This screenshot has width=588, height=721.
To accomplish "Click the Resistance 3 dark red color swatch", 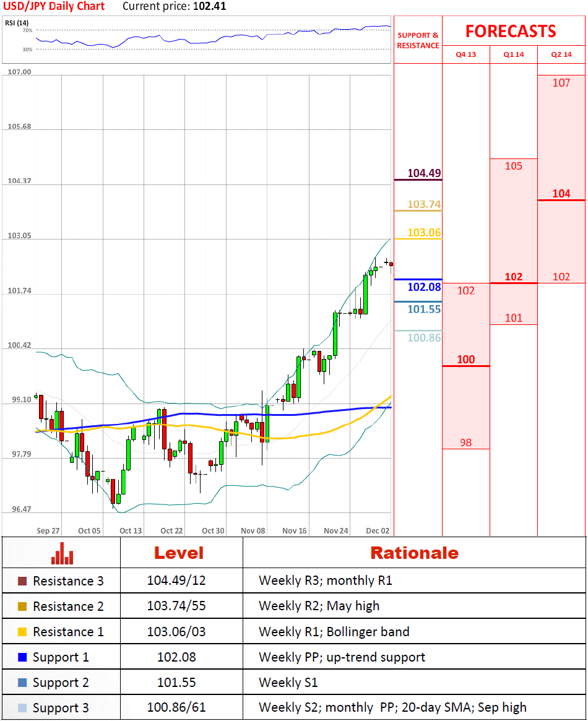I will click(22, 581).
